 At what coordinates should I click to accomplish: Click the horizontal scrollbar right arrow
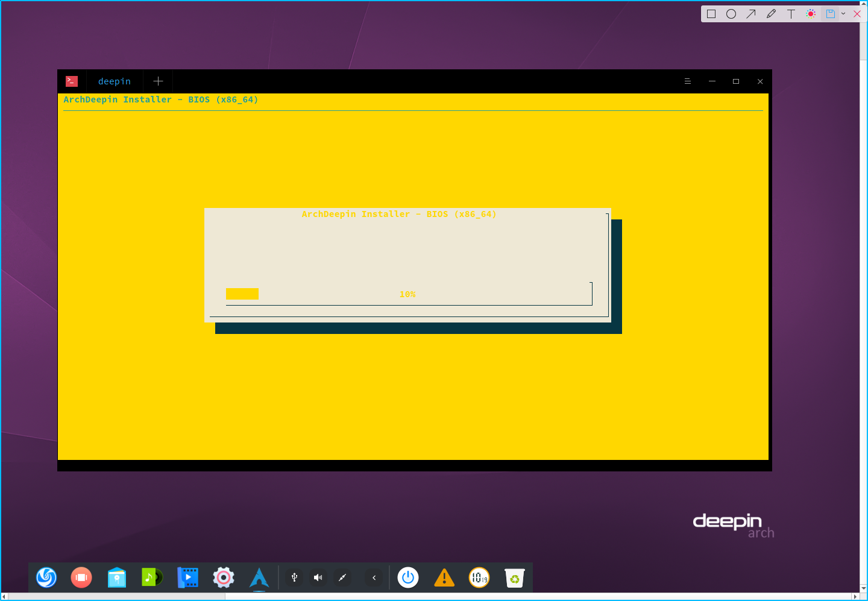point(855,596)
